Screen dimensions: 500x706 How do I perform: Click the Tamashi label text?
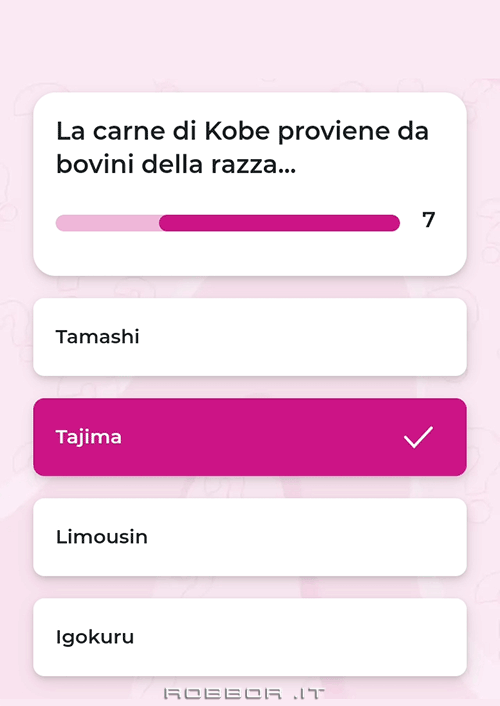97,337
